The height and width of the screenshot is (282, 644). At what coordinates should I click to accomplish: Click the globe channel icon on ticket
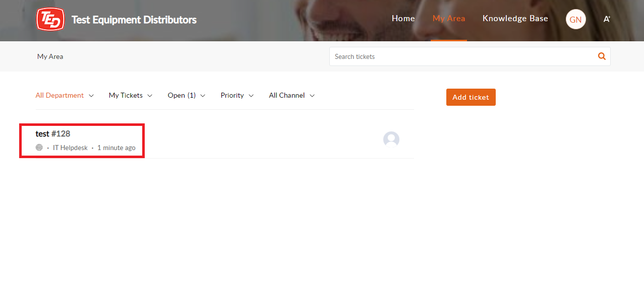click(x=39, y=148)
